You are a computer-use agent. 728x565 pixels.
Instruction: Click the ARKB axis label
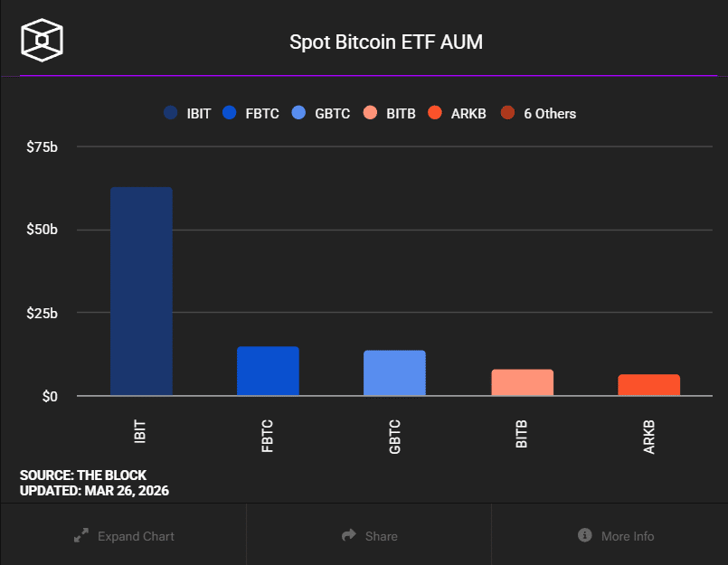(649, 437)
